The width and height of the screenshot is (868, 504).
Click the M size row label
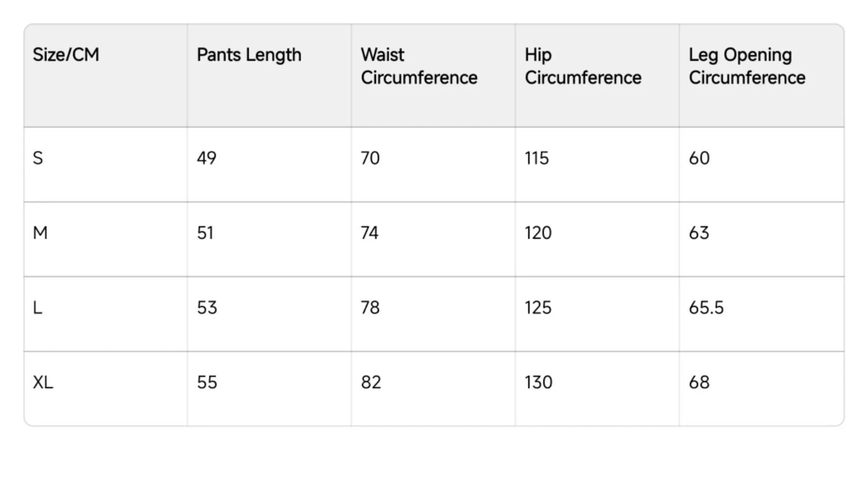click(40, 233)
